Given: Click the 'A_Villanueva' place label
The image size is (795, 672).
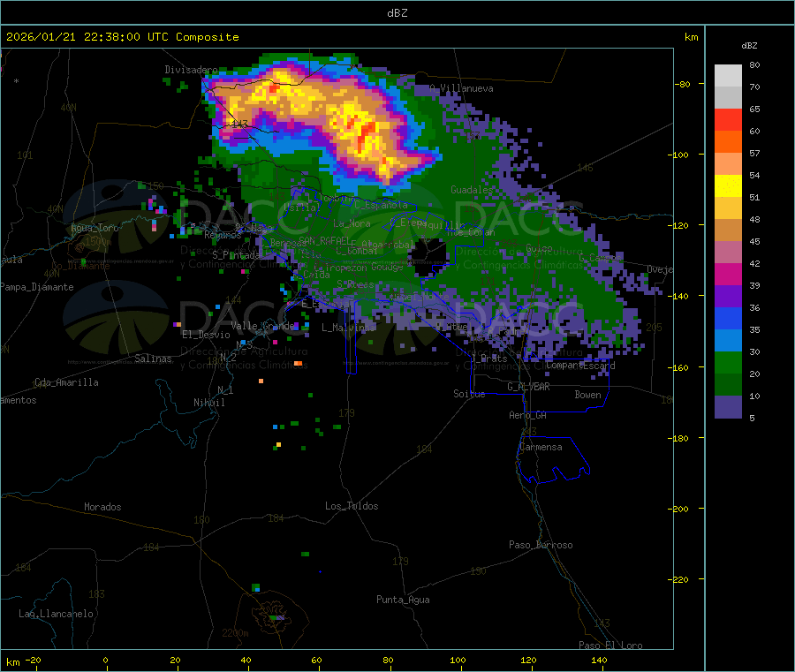Looking at the screenshot, I should pyautogui.click(x=461, y=88).
